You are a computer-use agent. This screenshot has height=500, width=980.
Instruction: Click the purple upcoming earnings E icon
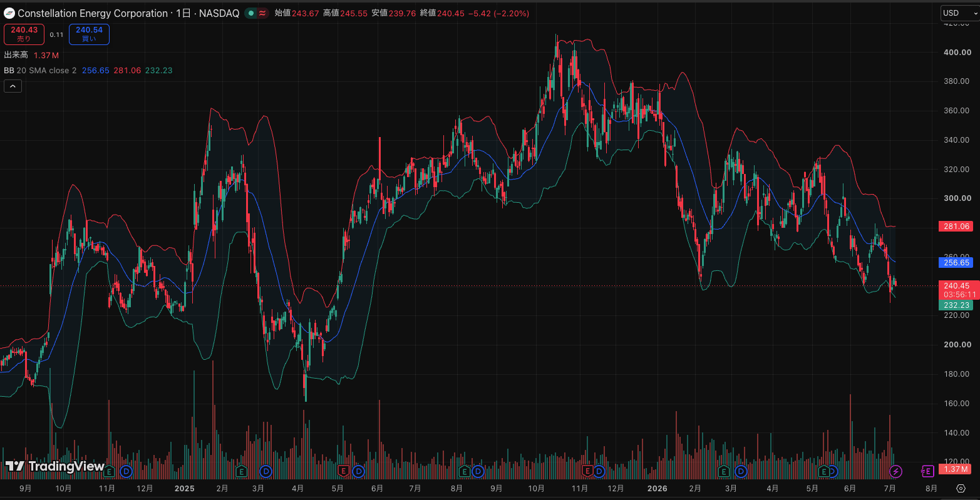(x=927, y=471)
